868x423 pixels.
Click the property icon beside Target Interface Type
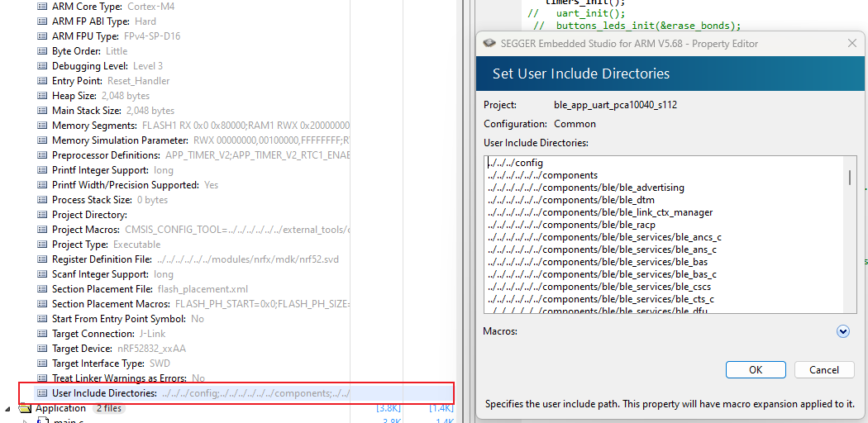tap(41, 364)
